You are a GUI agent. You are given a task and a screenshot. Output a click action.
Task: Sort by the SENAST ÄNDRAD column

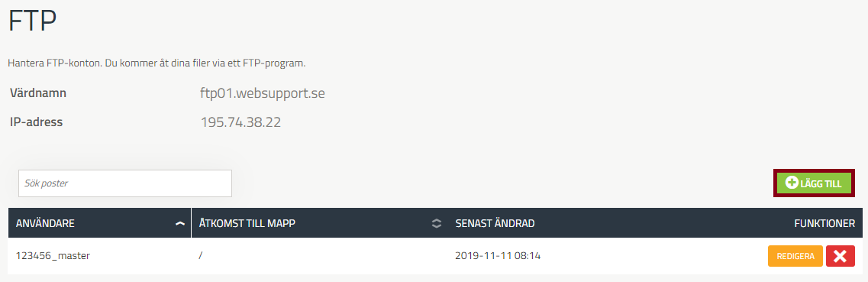(495, 223)
